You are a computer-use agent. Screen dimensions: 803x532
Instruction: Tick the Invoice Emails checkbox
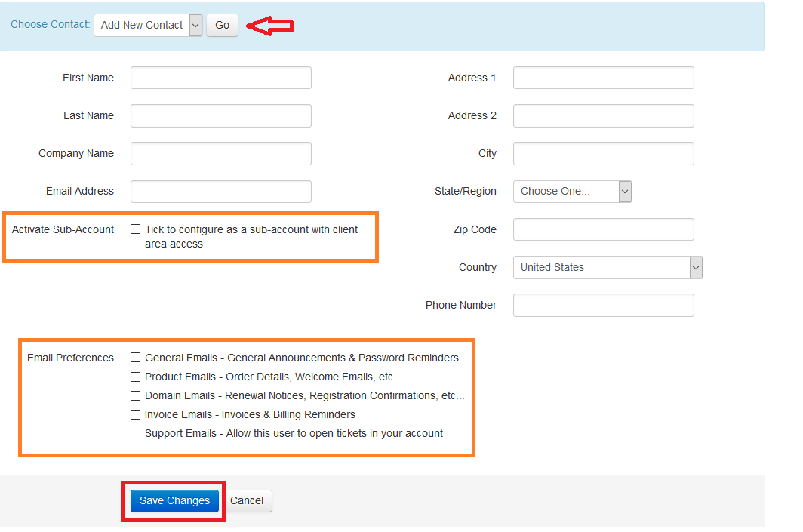(135, 415)
